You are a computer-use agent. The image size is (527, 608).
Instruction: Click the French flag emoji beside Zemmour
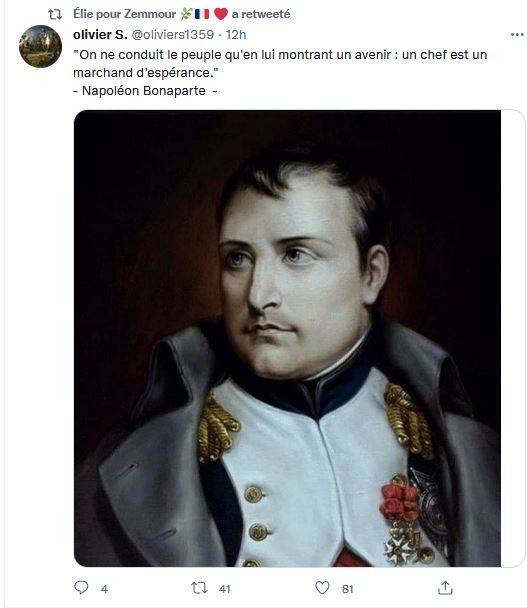pyautogui.click(x=202, y=14)
